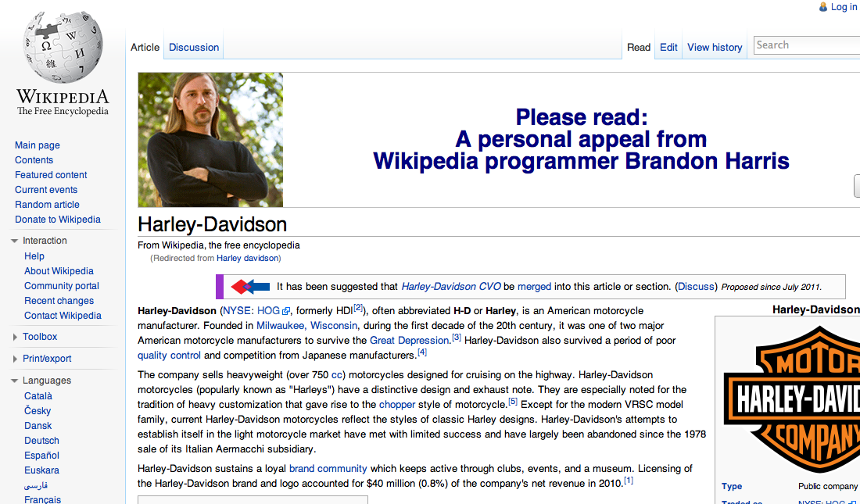The width and height of the screenshot is (860, 504).
Task: Click the Wikipedia globe logo
Action: click(x=63, y=49)
